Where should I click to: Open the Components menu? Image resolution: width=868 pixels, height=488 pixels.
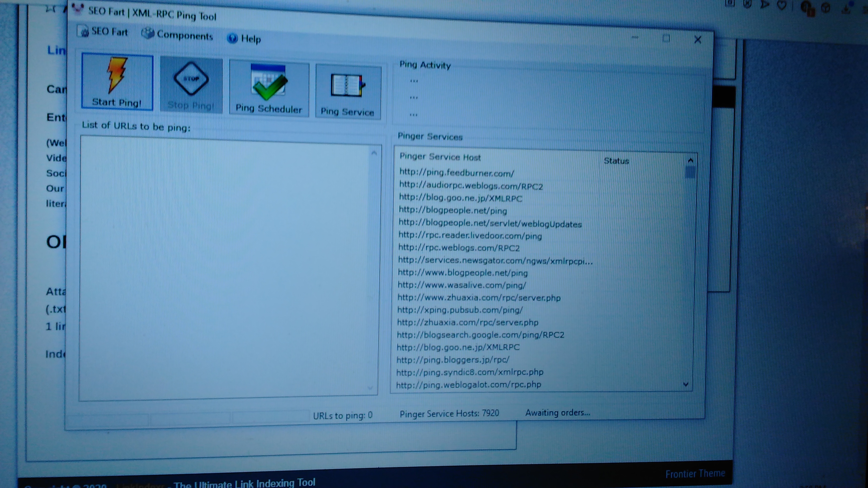(184, 35)
